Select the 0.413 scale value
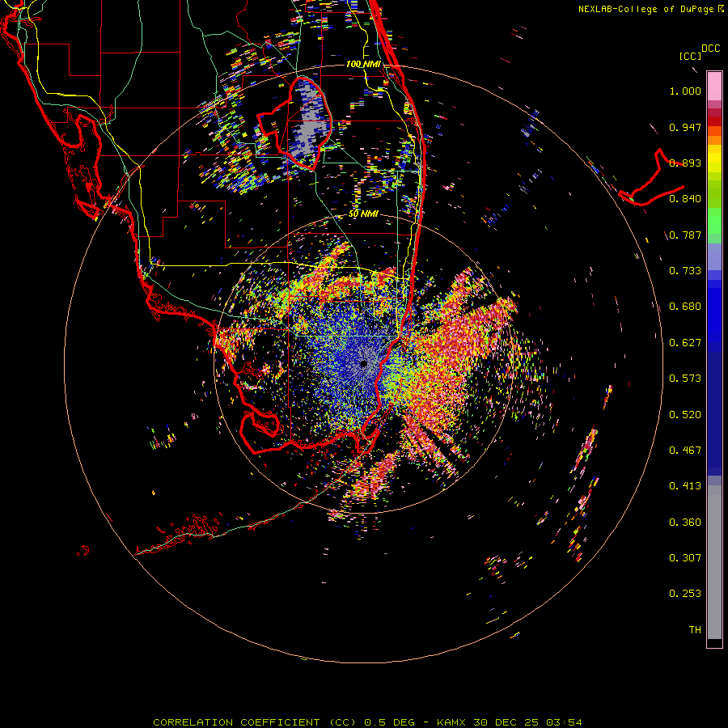 tap(685, 486)
